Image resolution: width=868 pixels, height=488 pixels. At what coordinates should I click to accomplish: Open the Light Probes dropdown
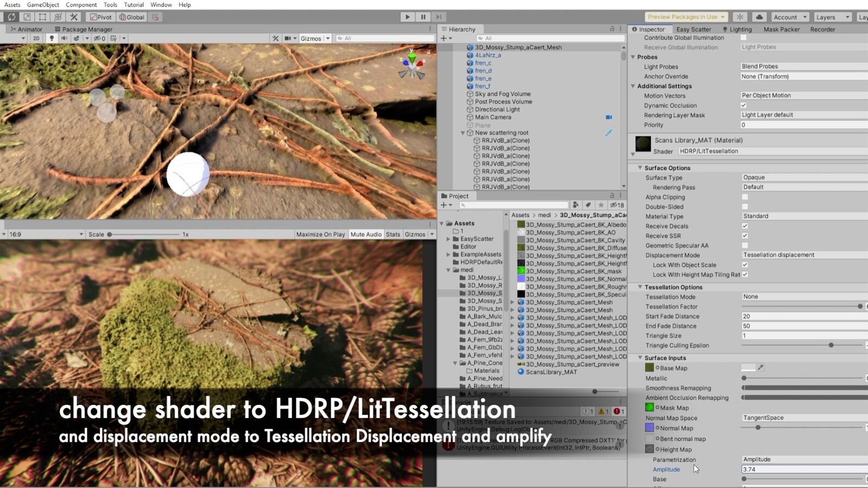pos(805,66)
